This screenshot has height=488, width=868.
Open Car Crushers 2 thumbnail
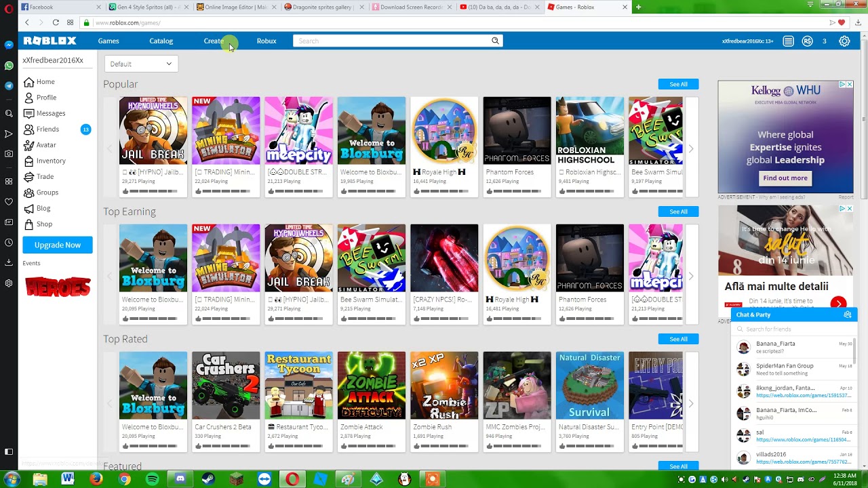pos(226,386)
